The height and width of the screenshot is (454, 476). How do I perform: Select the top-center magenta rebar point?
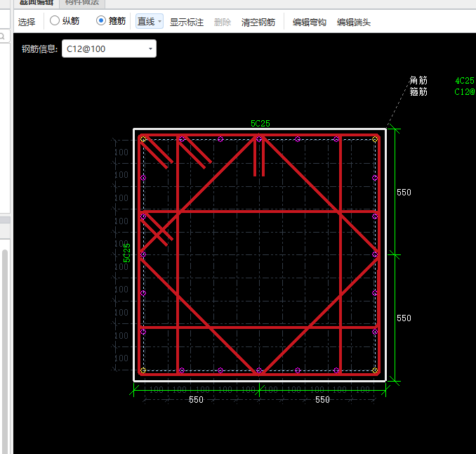(259, 139)
